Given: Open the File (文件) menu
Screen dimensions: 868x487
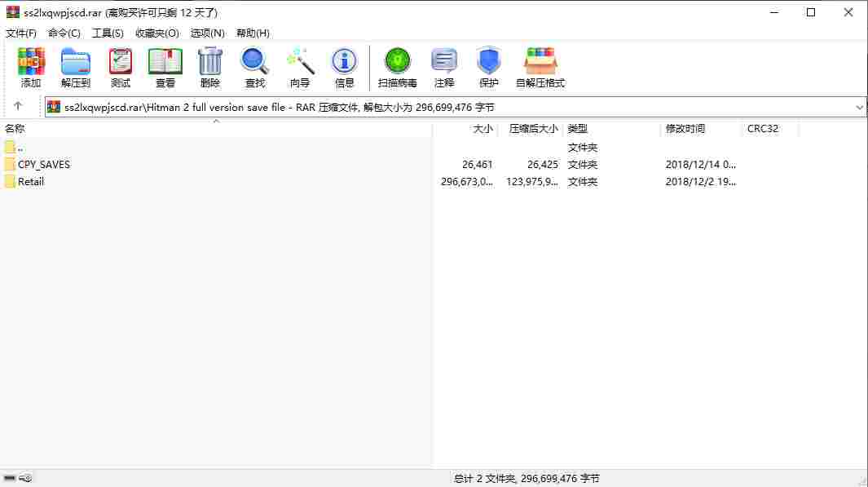Looking at the screenshot, I should click(x=21, y=33).
